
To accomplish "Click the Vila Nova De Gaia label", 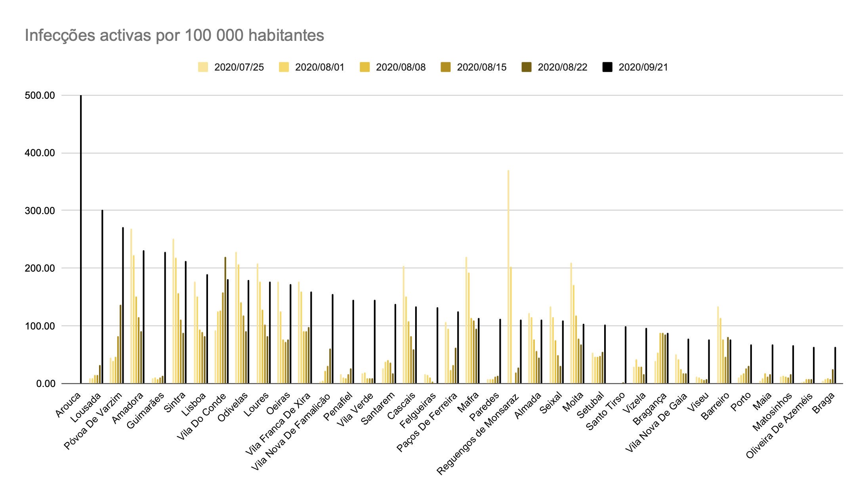I will (657, 423).
